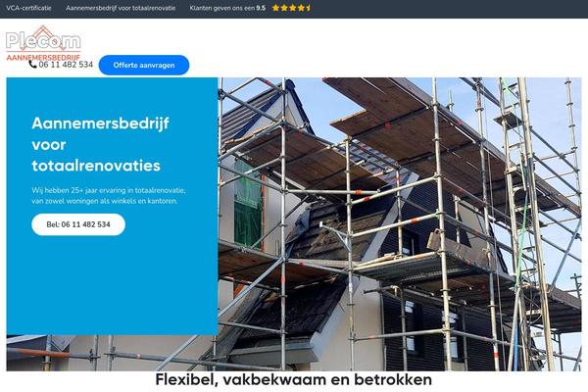Click the scaffolding house hero photo
The image size is (588, 392).
400,224
